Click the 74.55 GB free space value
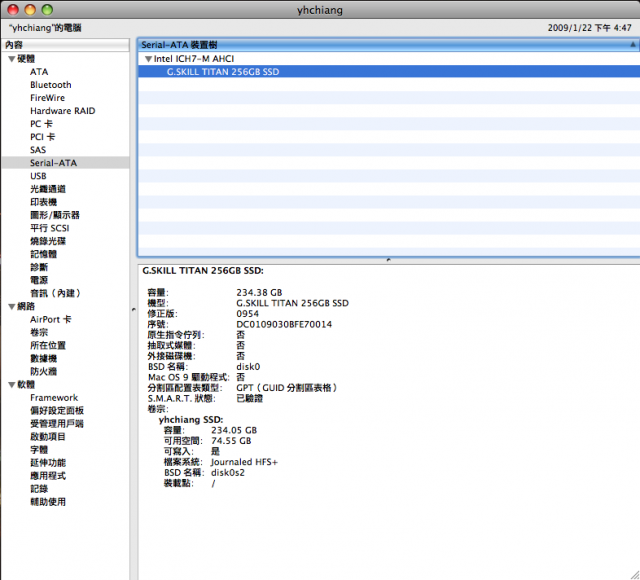The image size is (640, 580). coord(231,441)
